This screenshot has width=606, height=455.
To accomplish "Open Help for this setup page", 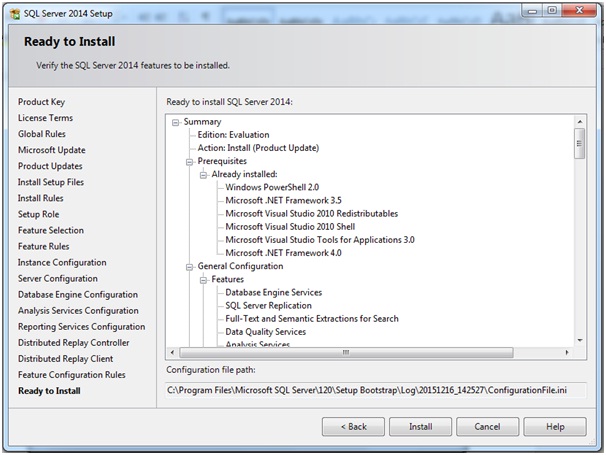I will coord(555,427).
